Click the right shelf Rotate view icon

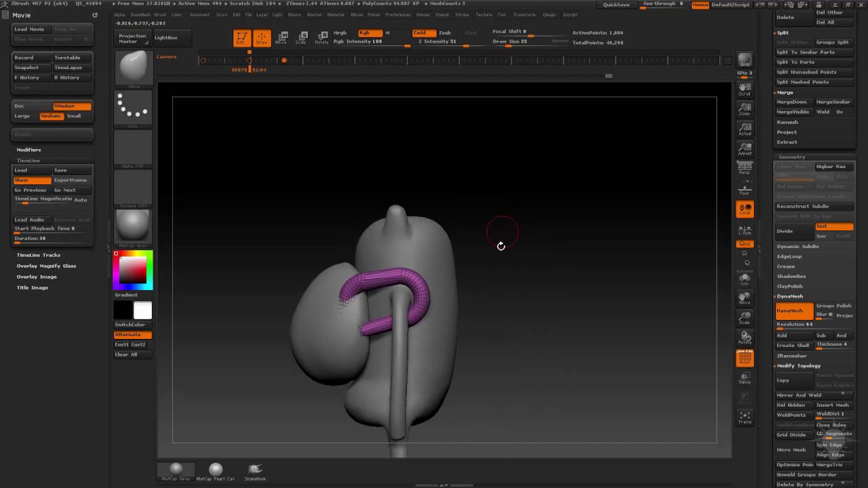[745, 338]
